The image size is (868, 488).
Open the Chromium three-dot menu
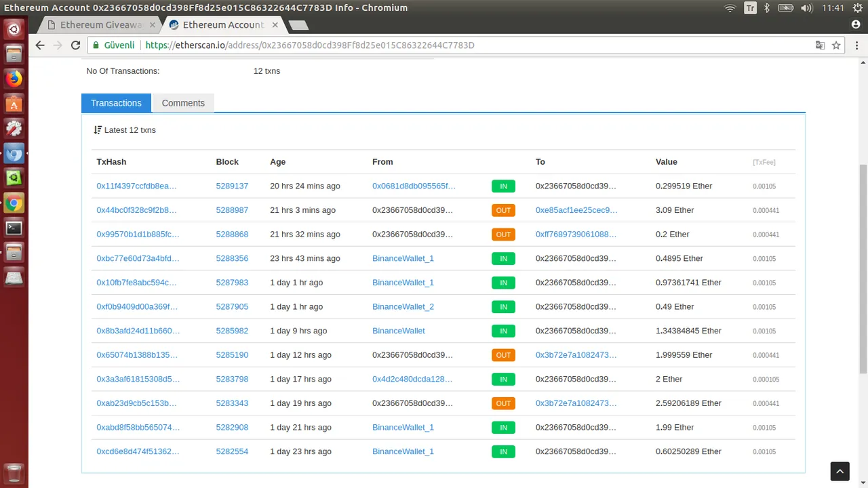(856, 45)
